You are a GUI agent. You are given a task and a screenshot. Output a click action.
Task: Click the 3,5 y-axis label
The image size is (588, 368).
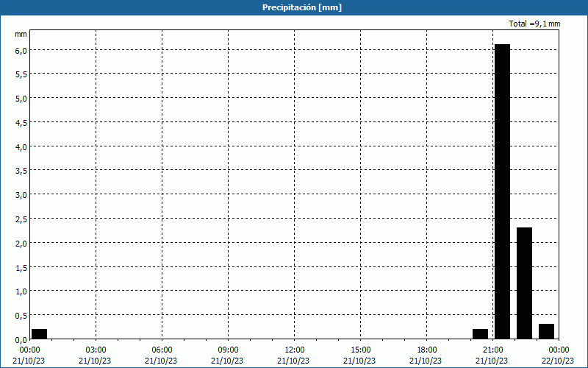pos(21,171)
